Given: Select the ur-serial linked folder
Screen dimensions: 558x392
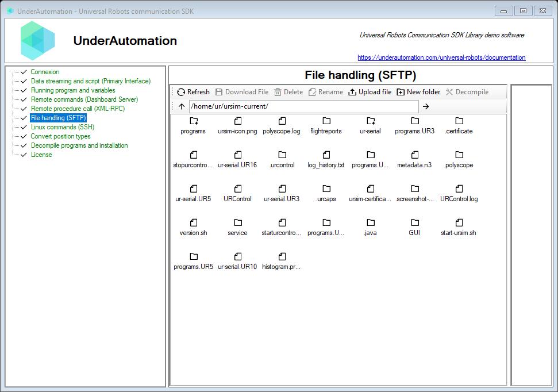Looking at the screenshot, I should 371,126.
